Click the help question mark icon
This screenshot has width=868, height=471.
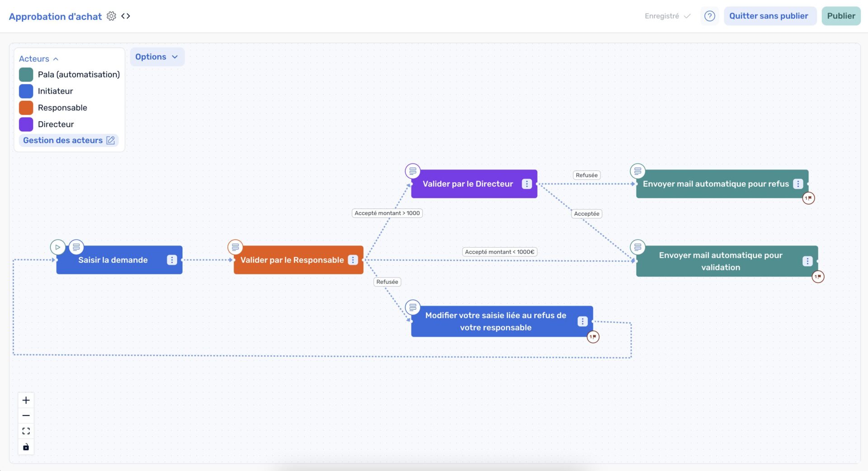tap(710, 16)
